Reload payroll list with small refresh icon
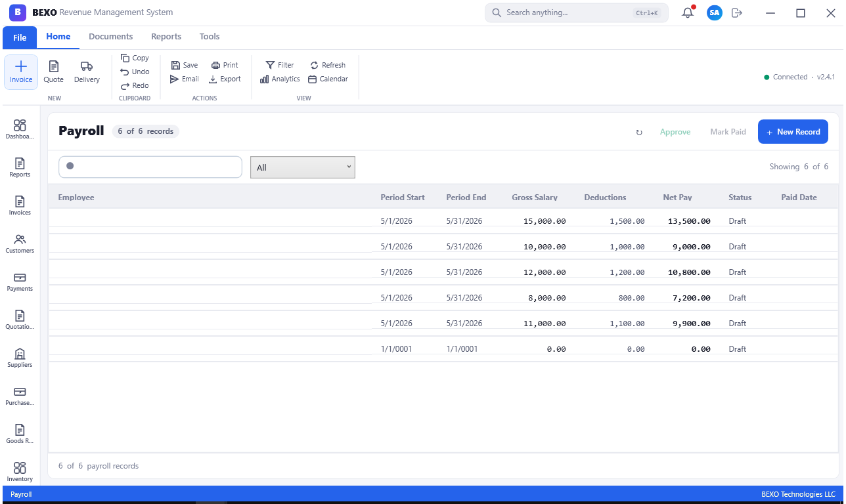The height and width of the screenshot is (504, 846). click(x=639, y=132)
